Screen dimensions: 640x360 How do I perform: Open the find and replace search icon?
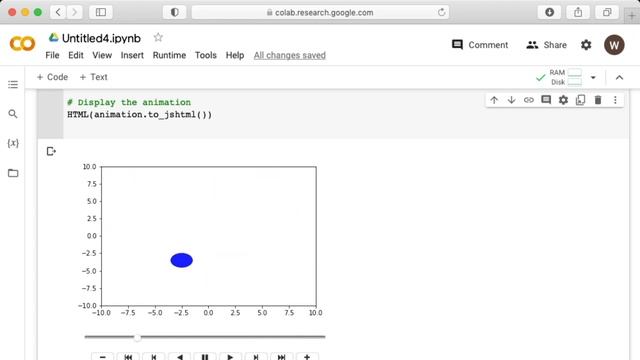13,114
